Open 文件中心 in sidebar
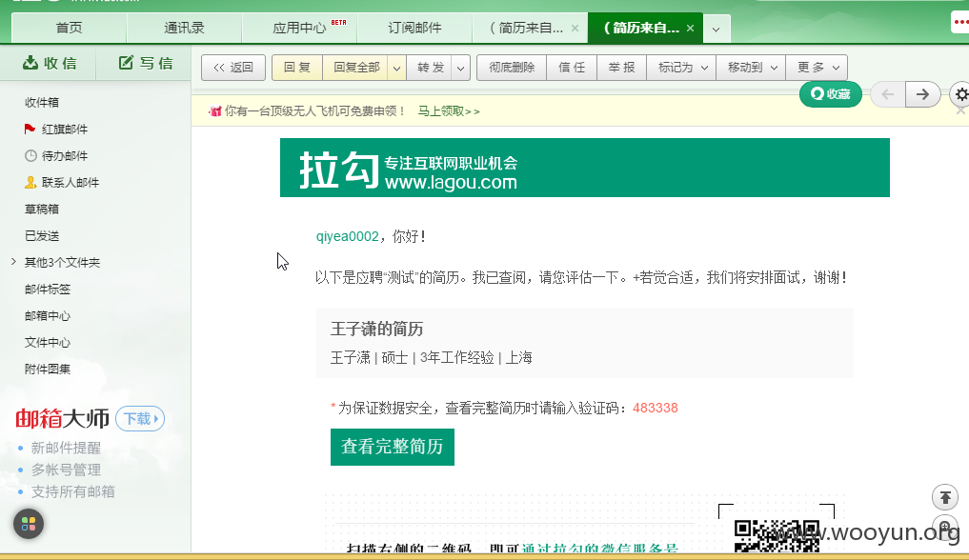 (48, 342)
